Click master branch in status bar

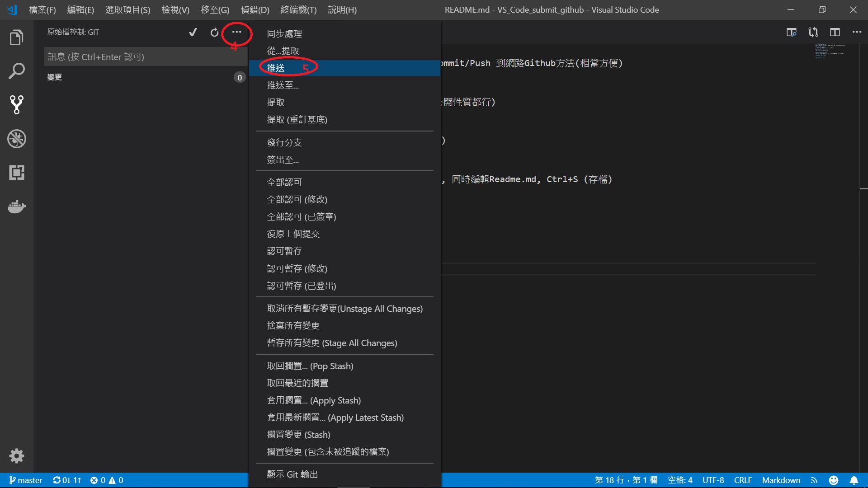[x=26, y=480]
